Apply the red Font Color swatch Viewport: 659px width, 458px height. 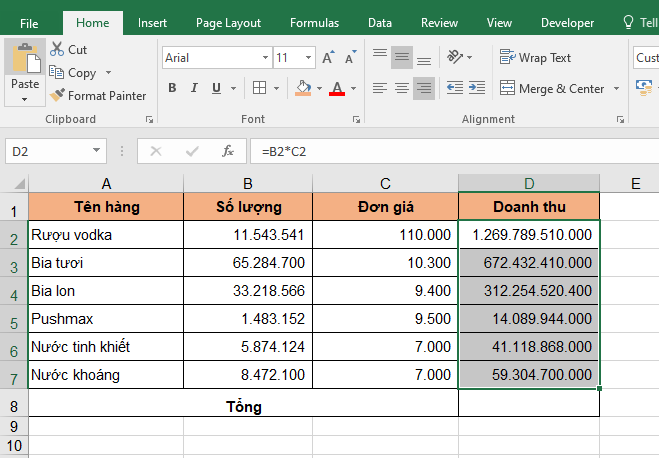tap(337, 88)
